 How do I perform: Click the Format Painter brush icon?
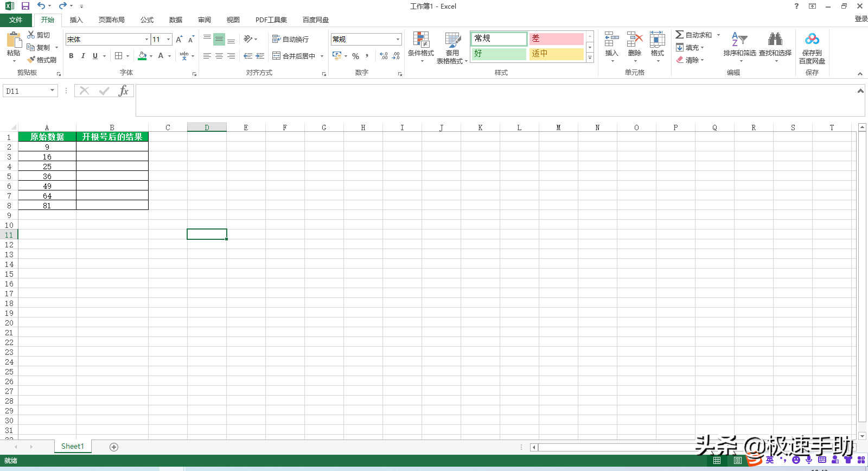[31, 60]
